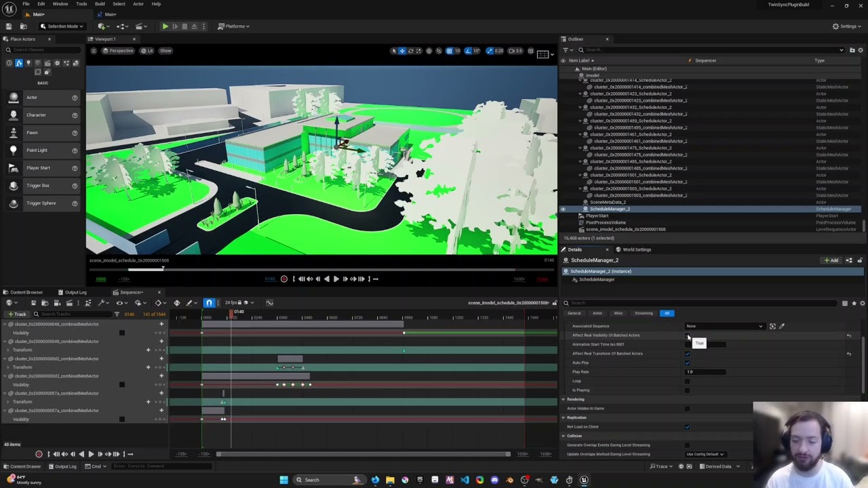Use eyedropper next to Associated Sequence
This screenshot has height=488, width=868.
pos(781,327)
